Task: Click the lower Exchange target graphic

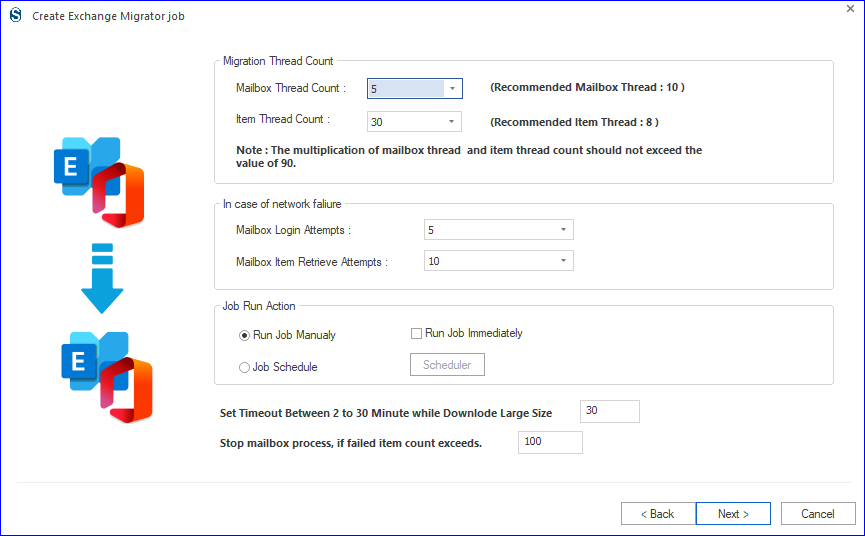Action: 107,377
